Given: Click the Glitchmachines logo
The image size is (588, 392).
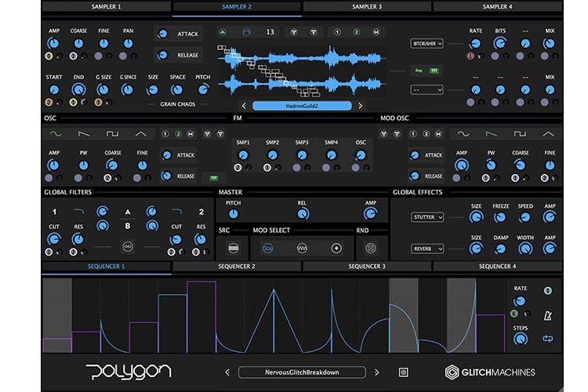Looking at the screenshot, I should [490, 372].
